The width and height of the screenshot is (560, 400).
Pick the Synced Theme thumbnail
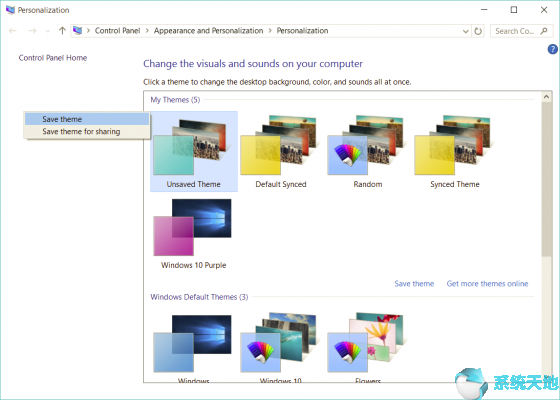click(455, 151)
